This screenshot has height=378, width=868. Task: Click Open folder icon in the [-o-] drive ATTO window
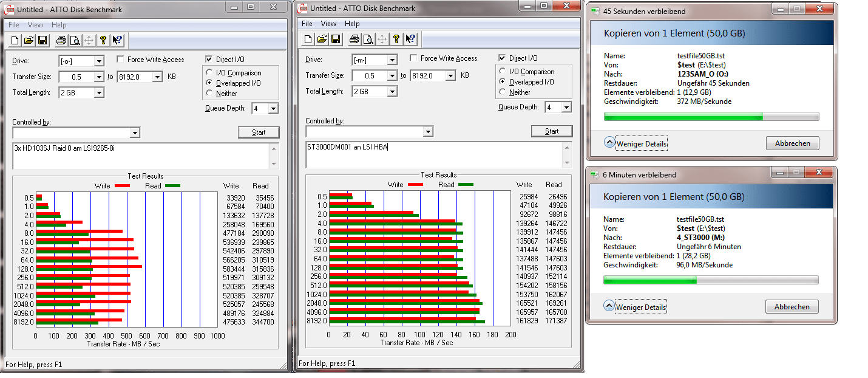pyautogui.click(x=29, y=40)
